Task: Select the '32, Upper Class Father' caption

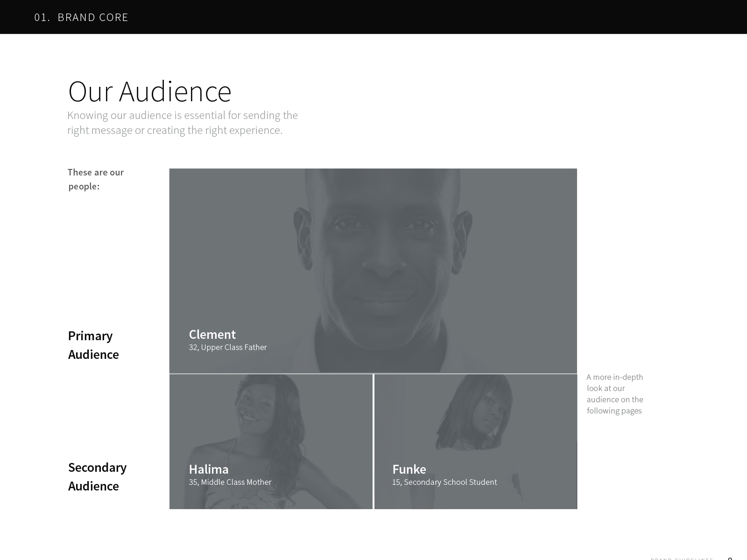Action: 228,347
